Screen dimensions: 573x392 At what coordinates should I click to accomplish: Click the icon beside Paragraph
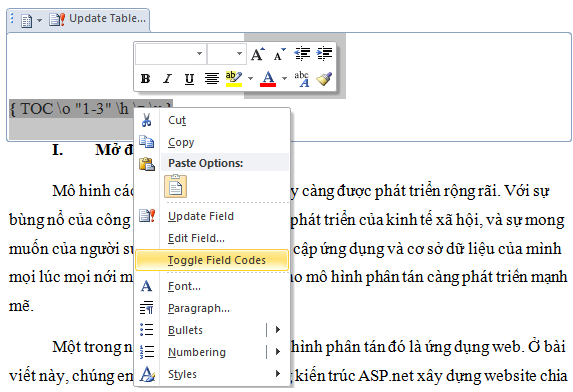click(147, 308)
